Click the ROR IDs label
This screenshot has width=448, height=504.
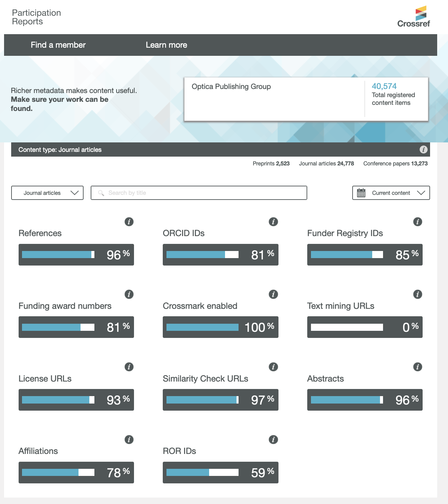point(179,451)
